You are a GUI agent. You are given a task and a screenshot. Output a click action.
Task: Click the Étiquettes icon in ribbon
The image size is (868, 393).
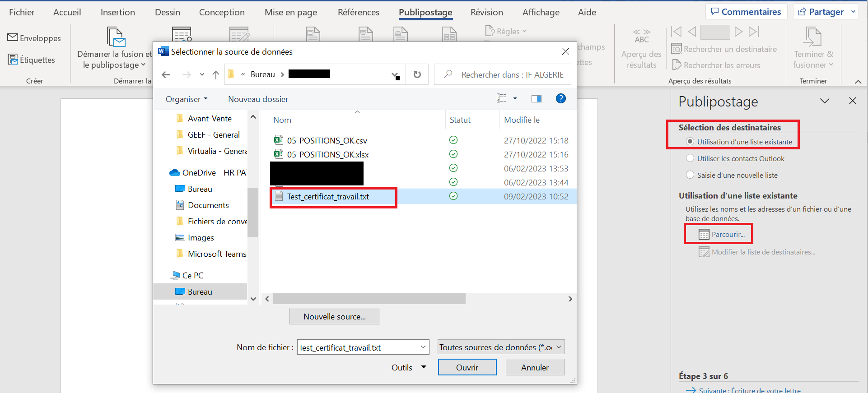[13, 60]
